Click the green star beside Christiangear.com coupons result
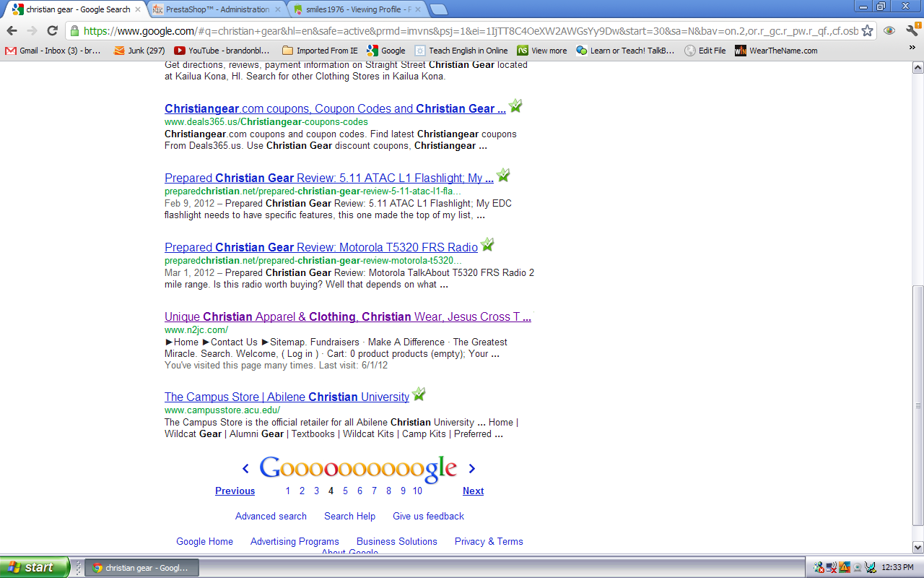The image size is (924, 578). coord(515,106)
